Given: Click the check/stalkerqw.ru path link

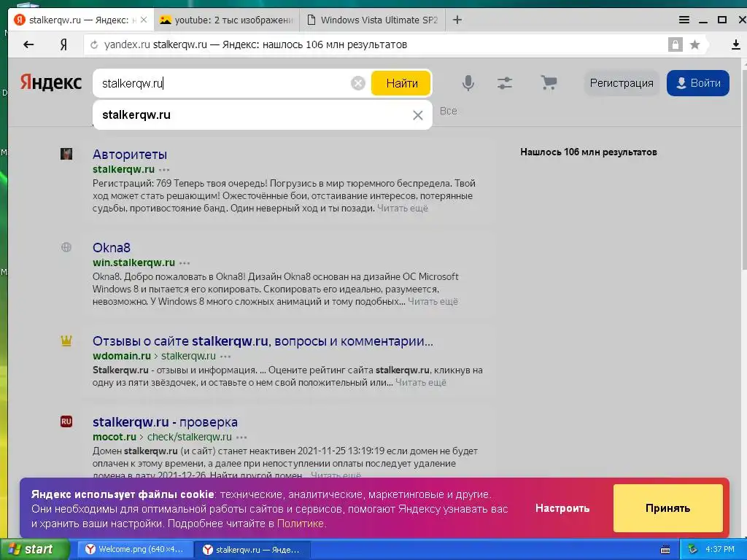Looking at the screenshot, I should coord(189,437).
